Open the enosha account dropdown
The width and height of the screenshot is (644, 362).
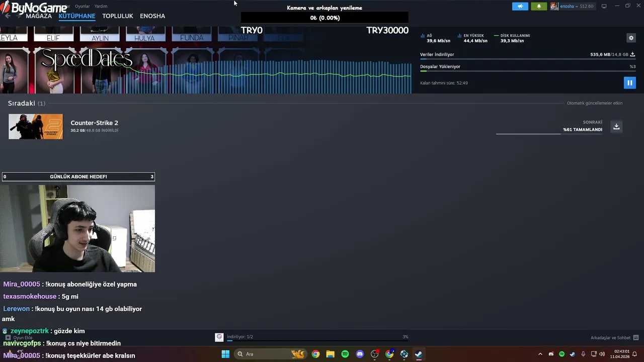577,6
